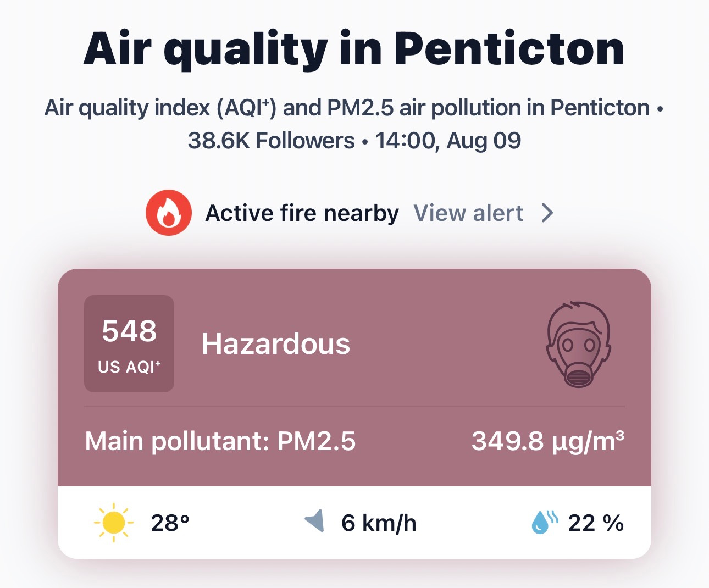Click the 28° temperature reading
Viewport: 709px width, 588px height.
(170, 523)
